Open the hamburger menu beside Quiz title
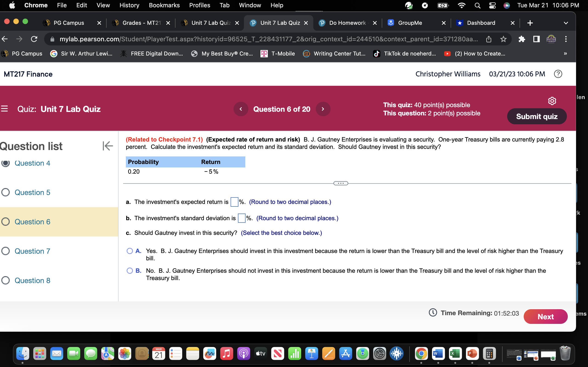Image resolution: width=588 pixels, height=367 pixels. (5, 109)
